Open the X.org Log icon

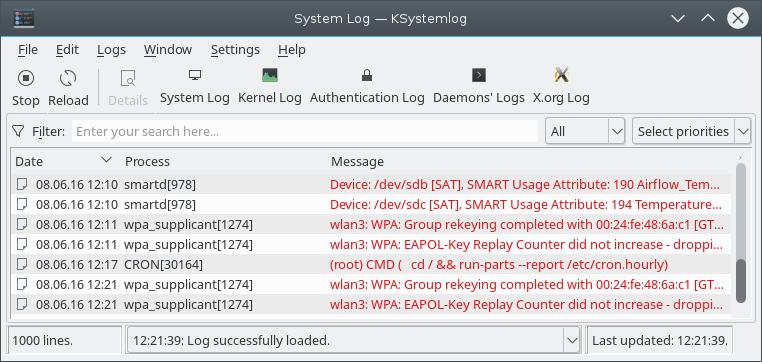561,75
